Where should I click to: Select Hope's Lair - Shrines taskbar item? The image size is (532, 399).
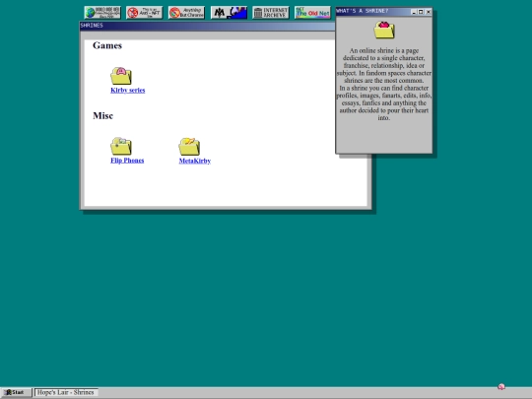click(x=66, y=392)
